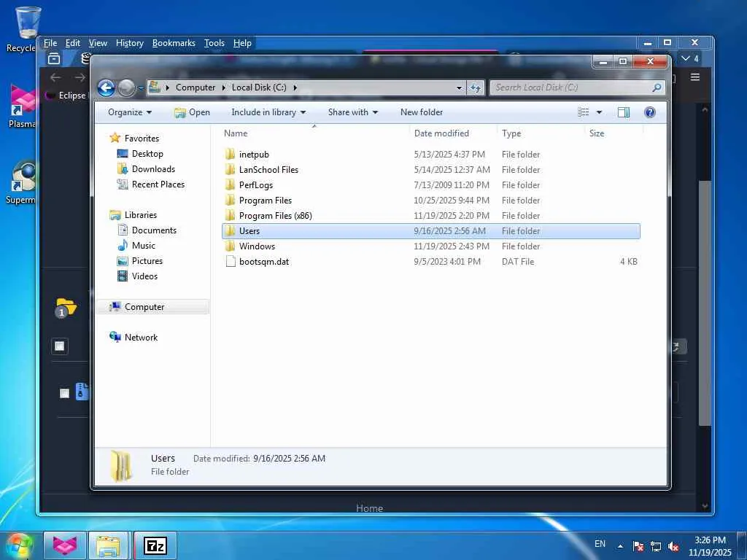Click Windows Explorer taskbar icon
747x560 pixels.
coord(108,545)
